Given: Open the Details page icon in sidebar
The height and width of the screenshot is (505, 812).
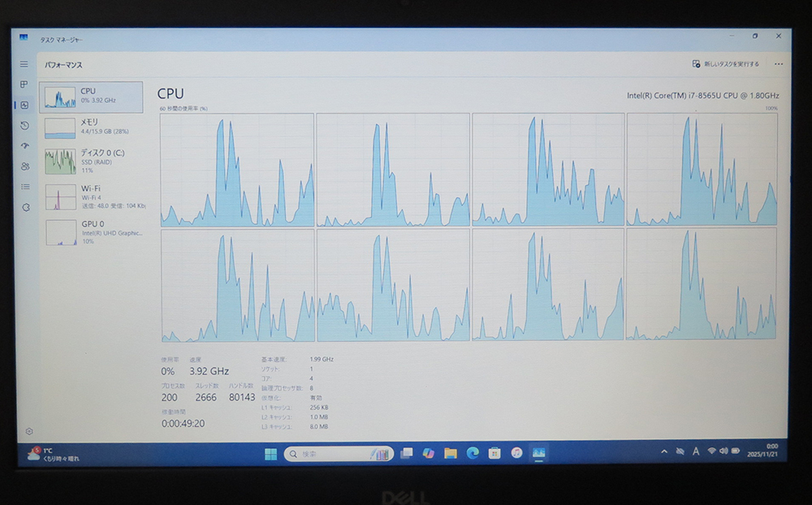Looking at the screenshot, I should [x=25, y=187].
